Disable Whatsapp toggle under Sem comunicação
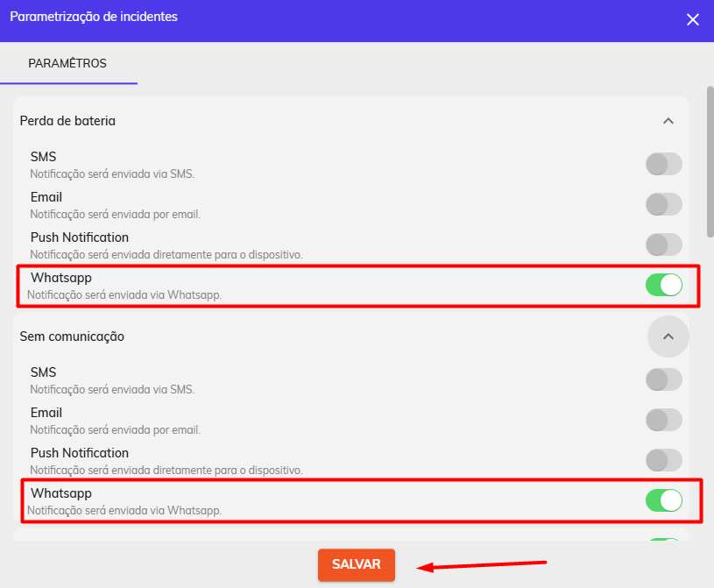714x588 pixels. [664, 500]
